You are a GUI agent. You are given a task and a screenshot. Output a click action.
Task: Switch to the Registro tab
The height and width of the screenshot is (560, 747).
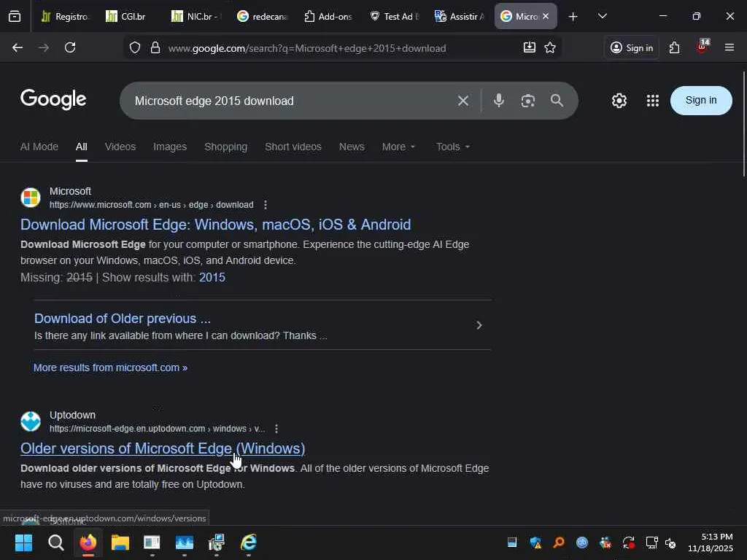point(65,17)
